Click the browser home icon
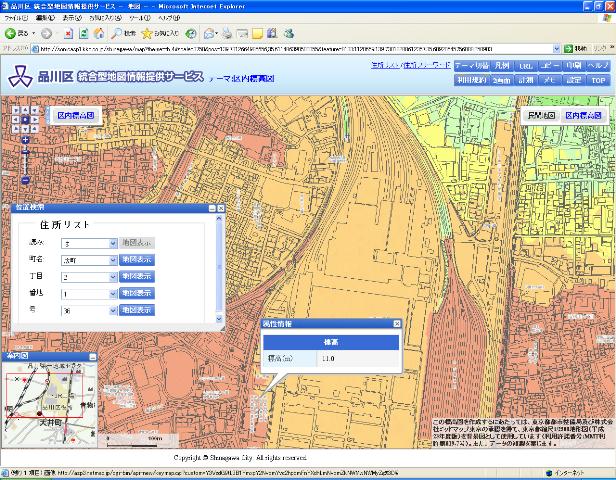Viewport: 616px width, 480px height. pos(100,33)
